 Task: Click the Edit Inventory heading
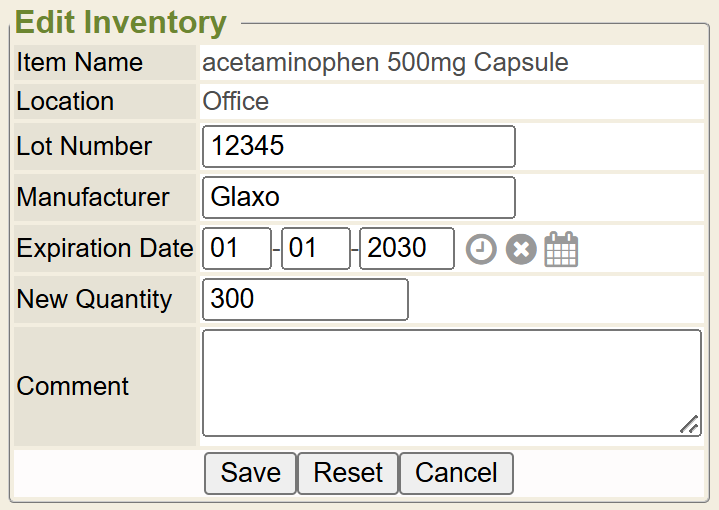pyautogui.click(x=121, y=22)
